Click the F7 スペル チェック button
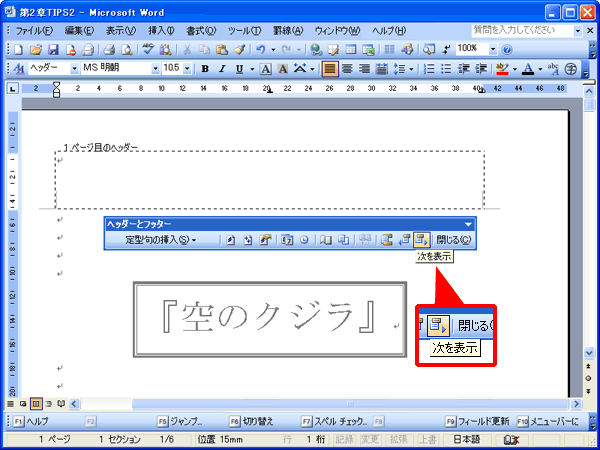 coord(334,422)
